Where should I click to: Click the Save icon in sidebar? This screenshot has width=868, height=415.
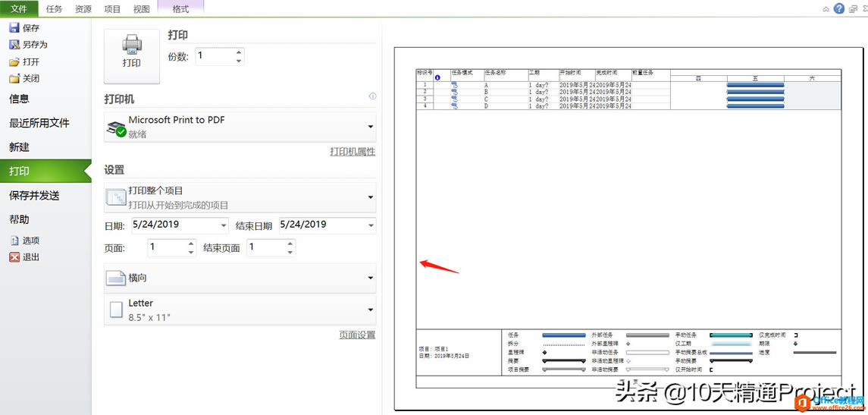point(14,28)
